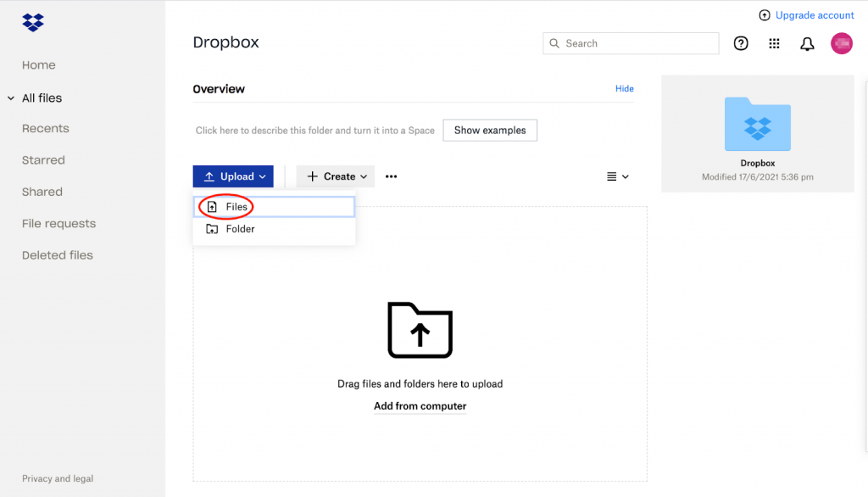Open Starred in the sidebar
This screenshot has height=497, width=868.
43,160
